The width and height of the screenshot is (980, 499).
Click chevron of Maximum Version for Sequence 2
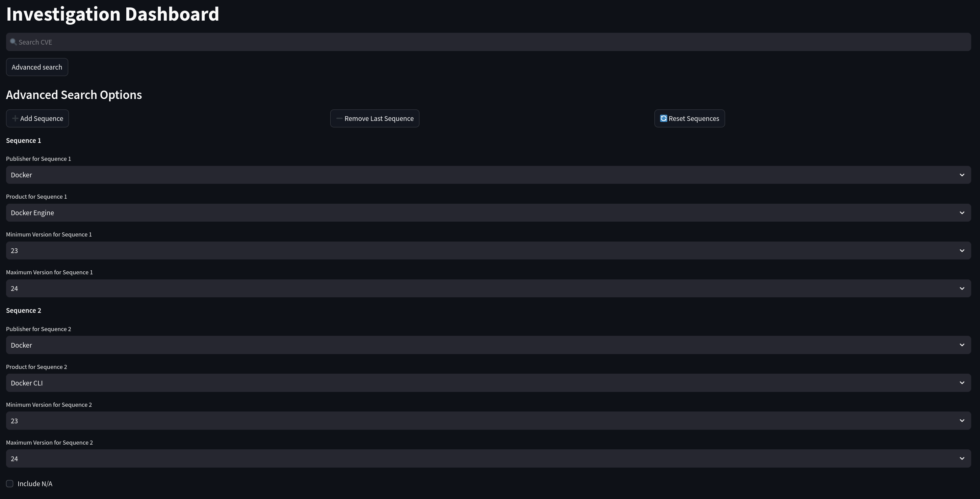click(962, 459)
